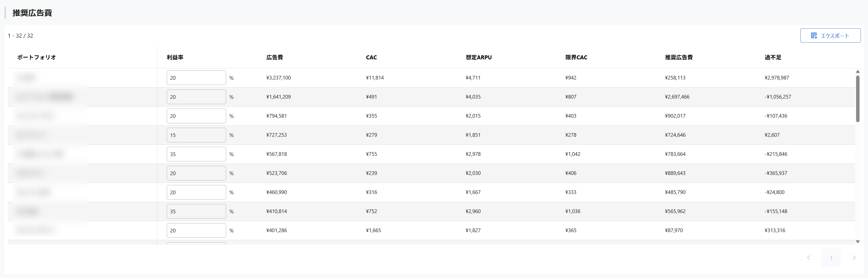Edit the 15% profit rate field
The image size is (868, 278).
tap(196, 135)
